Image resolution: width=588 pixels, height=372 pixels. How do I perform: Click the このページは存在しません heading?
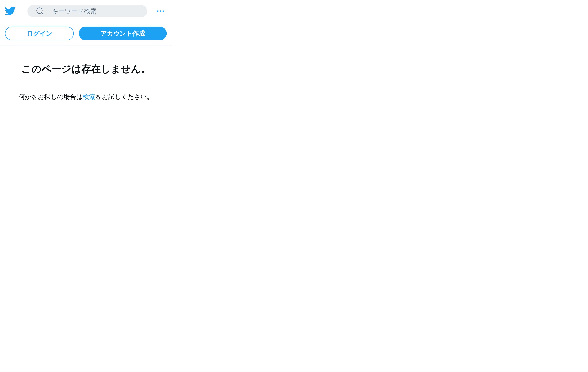[x=84, y=69]
